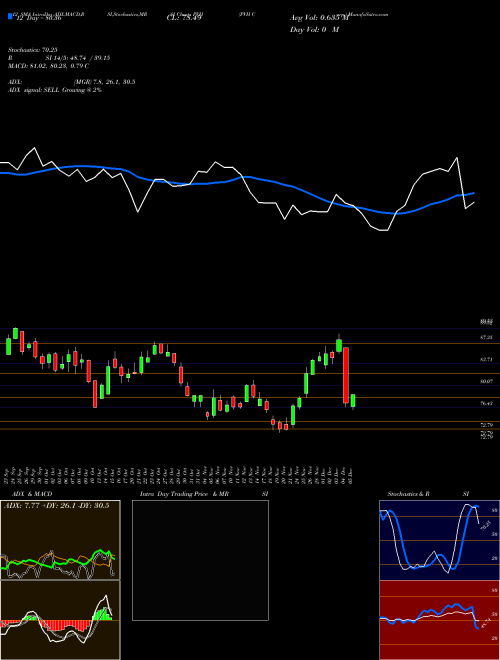Click the 'CL: 78.49' close price label

tap(184, 18)
